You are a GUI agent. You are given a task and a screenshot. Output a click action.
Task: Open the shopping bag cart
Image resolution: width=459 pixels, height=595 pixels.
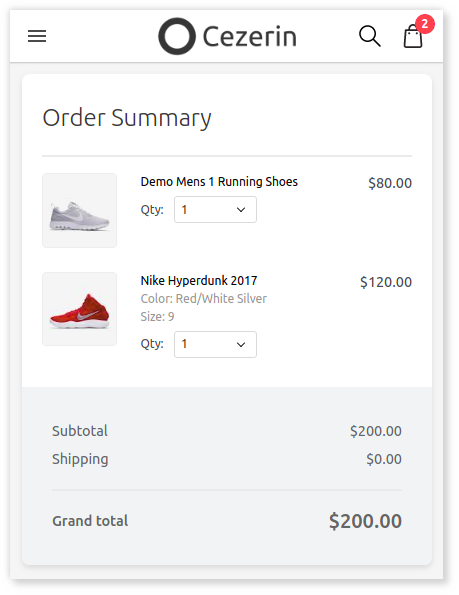tap(412, 36)
